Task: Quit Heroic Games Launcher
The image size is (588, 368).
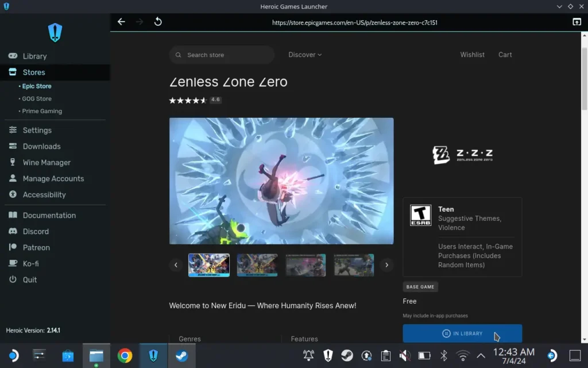Action: click(x=55, y=280)
